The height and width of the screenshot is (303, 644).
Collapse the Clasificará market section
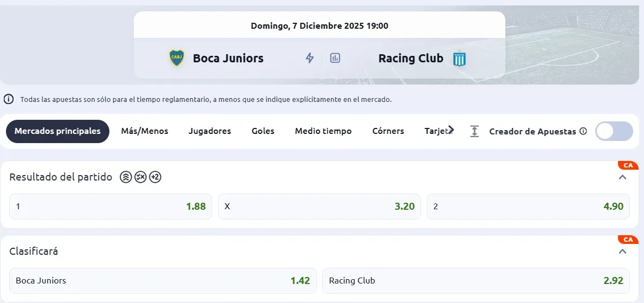click(x=622, y=252)
